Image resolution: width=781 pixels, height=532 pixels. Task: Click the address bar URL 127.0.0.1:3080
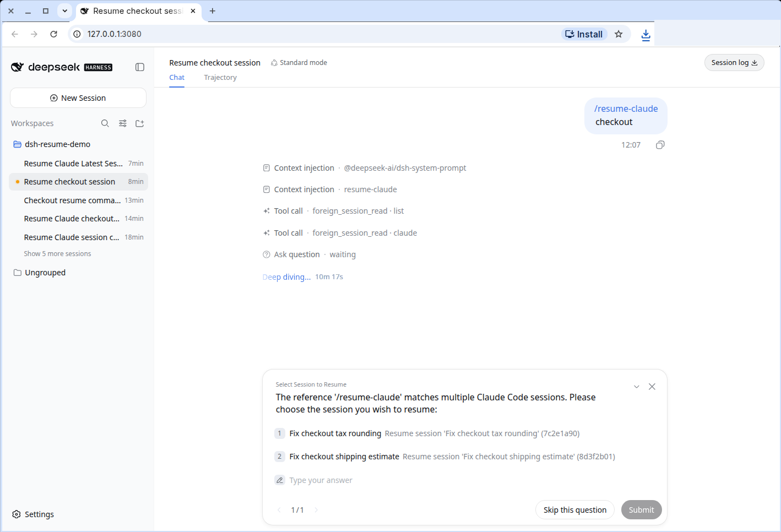pos(114,34)
